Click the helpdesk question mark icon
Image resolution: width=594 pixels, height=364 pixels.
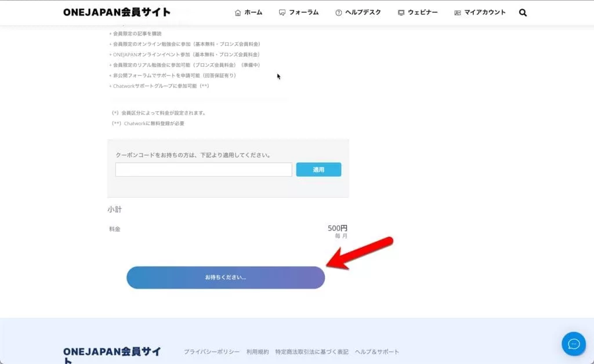339,13
